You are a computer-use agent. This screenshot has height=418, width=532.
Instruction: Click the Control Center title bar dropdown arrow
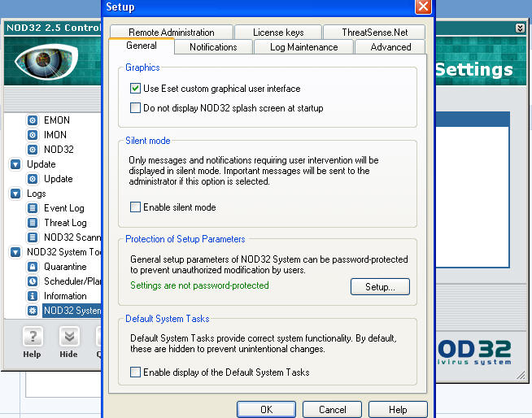coord(520,28)
